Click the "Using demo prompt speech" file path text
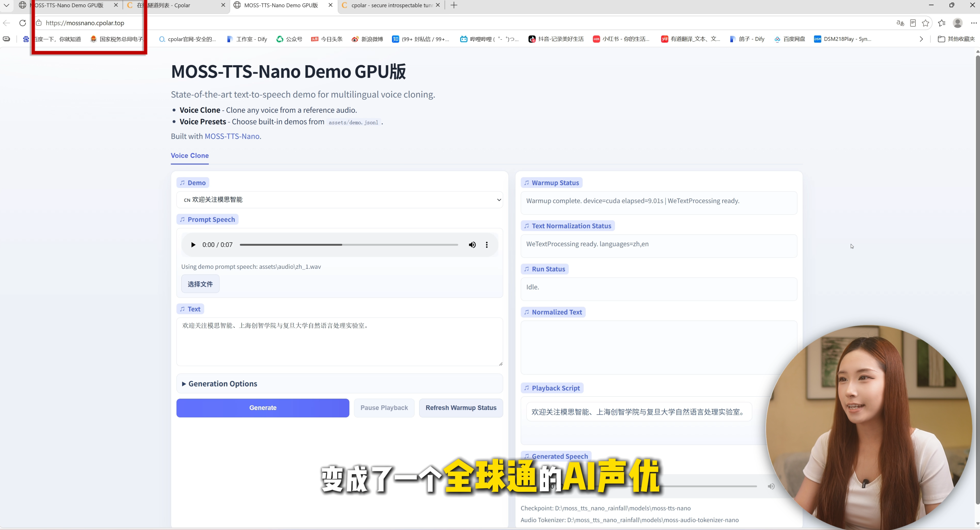The height and width of the screenshot is (530, 980). [x=251, y=266]
